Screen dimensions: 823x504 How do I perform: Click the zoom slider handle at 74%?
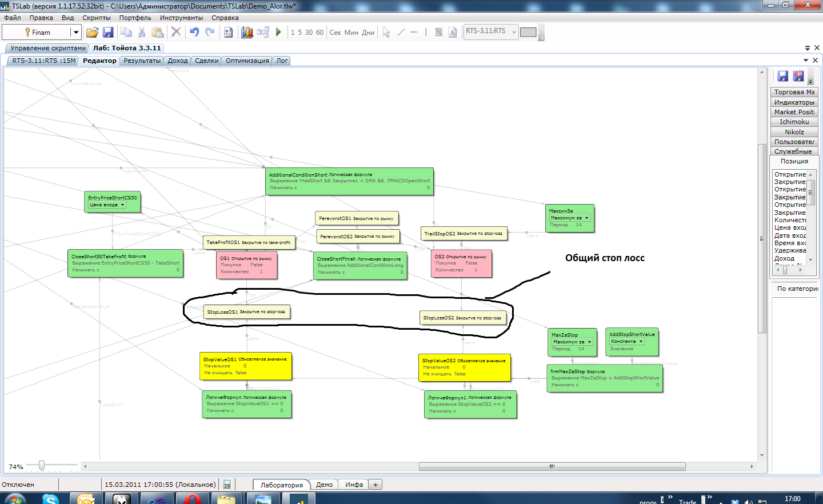click(42, 466)
